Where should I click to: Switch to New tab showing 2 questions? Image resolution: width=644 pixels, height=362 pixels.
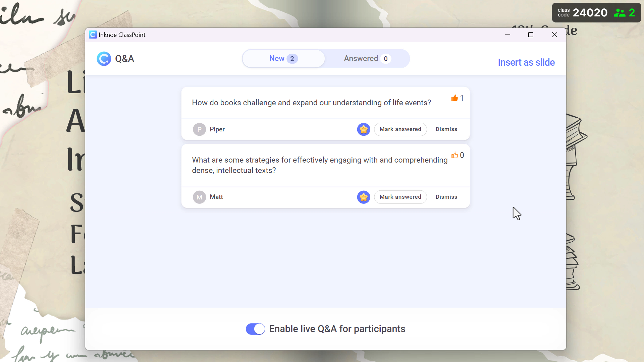click(283, 58)
